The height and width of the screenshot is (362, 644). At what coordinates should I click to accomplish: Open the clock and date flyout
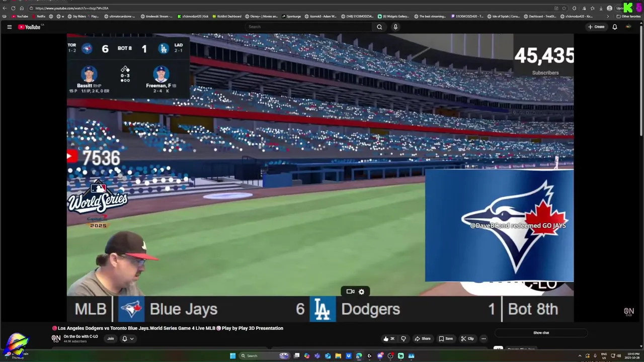(x=633, y=355)
